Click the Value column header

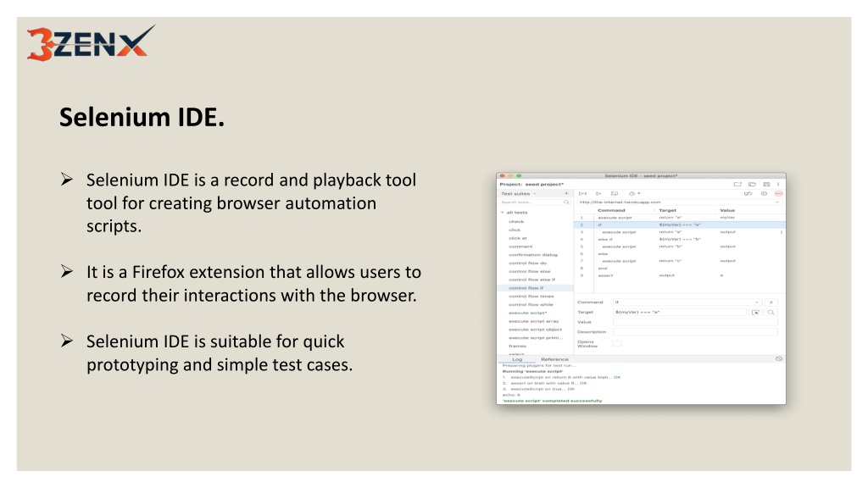726,210
